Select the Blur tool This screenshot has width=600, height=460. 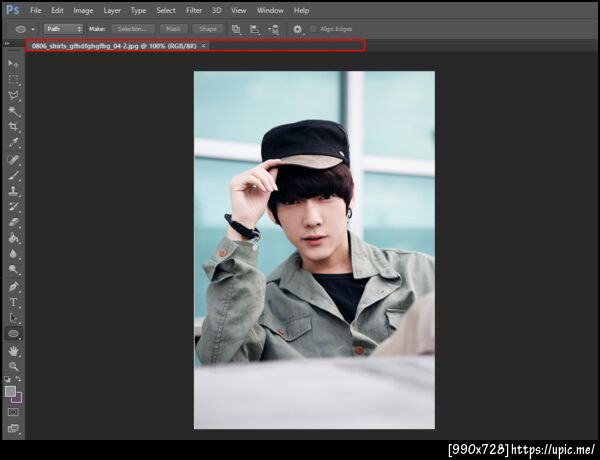(13, 254)
